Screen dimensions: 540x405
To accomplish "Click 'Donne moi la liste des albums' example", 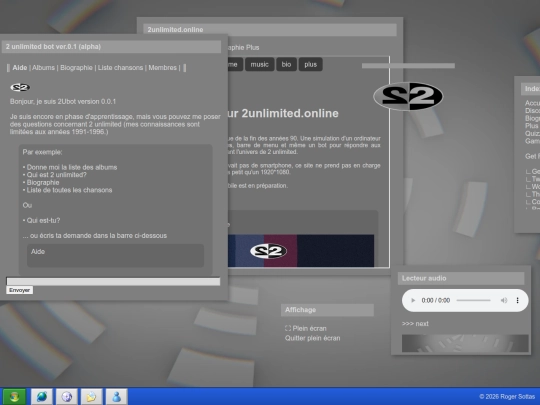I will coord(72,167).
